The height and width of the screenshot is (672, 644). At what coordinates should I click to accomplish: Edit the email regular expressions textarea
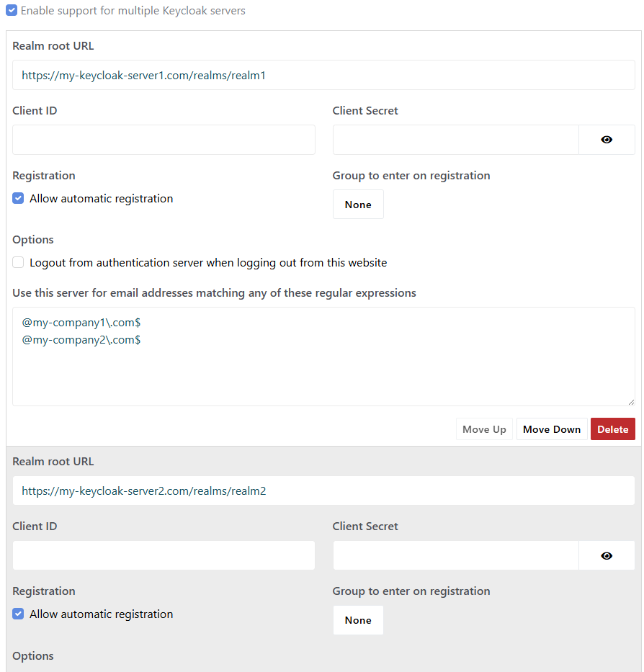pyautogui.click(x=323, y=356)
